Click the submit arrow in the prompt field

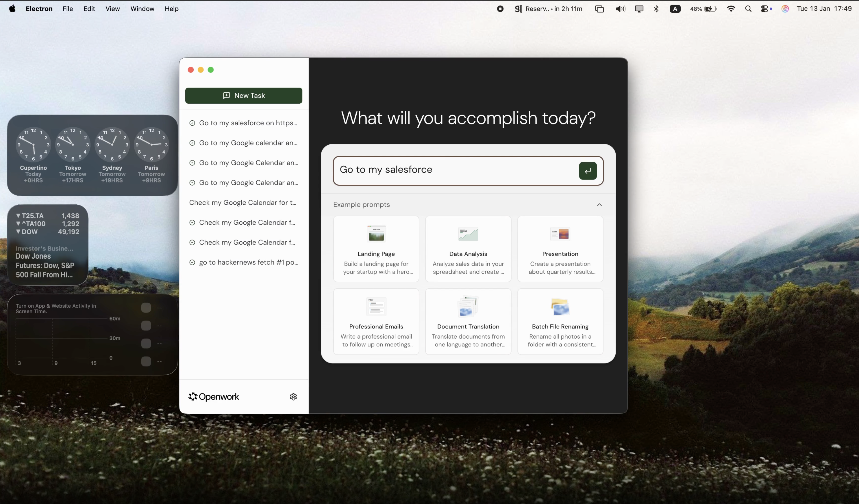click(588, 171)
